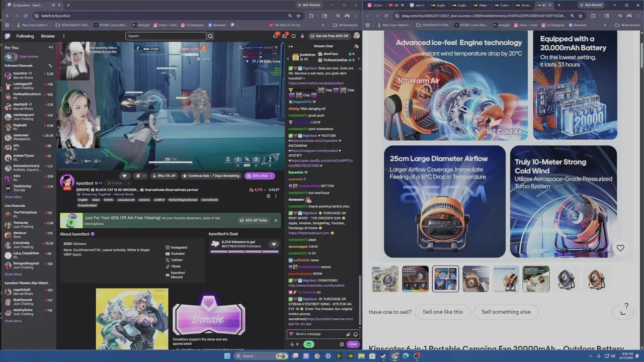Open Steam from the Windows taskbar
This screenshot has width=644, height=362.
tap(383, 356)
